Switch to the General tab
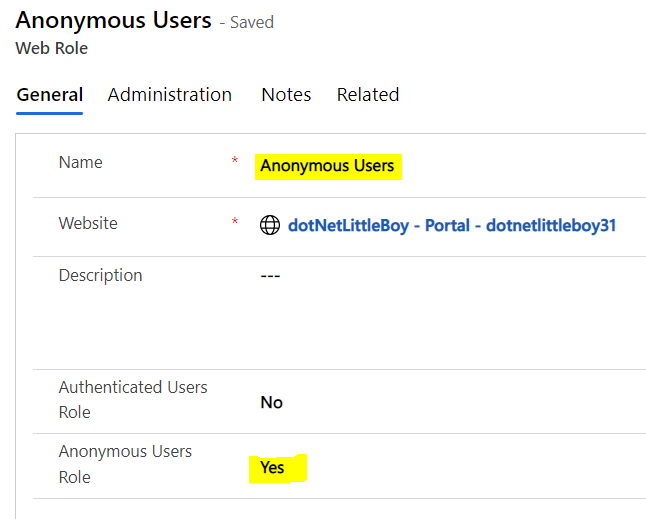The width and height of the screenshot is (646, 519). [x=49, y=95]
